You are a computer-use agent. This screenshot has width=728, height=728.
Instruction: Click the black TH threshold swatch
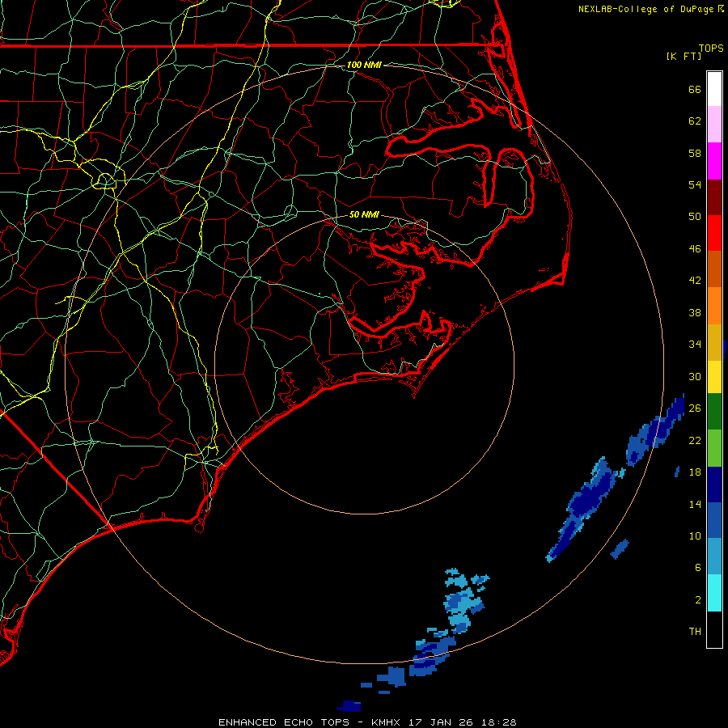click(714, 629)
